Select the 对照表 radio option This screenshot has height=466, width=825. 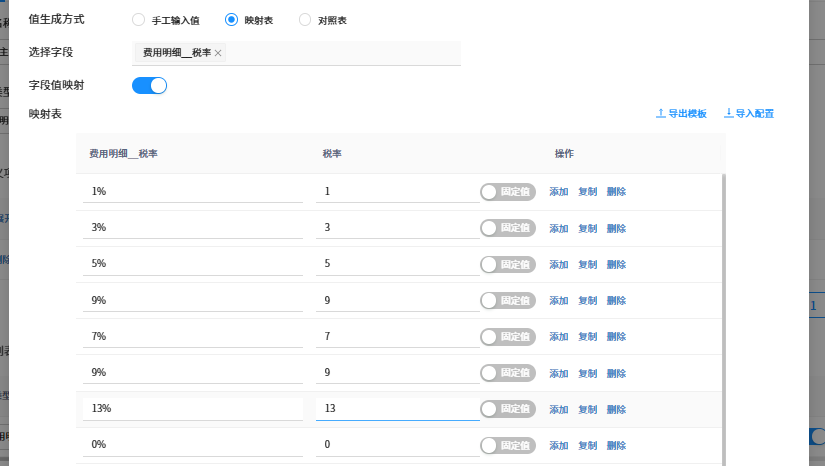click(x=305, y=20)
